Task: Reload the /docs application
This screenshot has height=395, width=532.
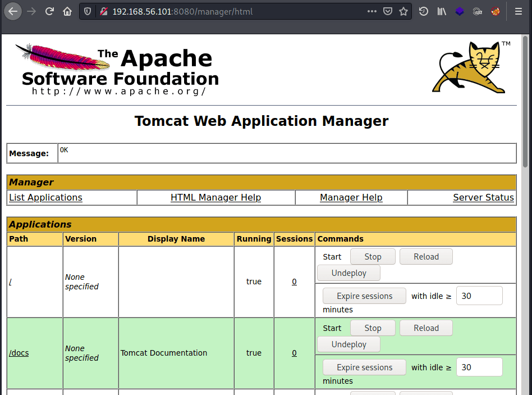Action: [426, 328]
